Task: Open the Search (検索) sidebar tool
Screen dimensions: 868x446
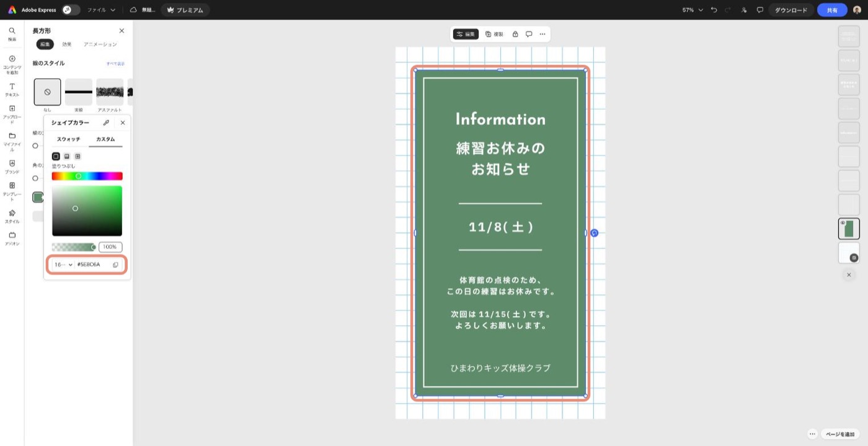Action: tap(12, 34)
